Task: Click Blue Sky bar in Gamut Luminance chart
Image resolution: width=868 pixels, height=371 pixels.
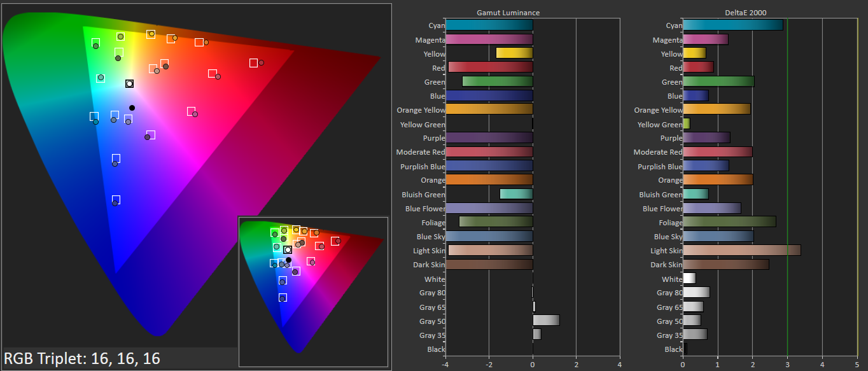Action: tap(489, 237)
